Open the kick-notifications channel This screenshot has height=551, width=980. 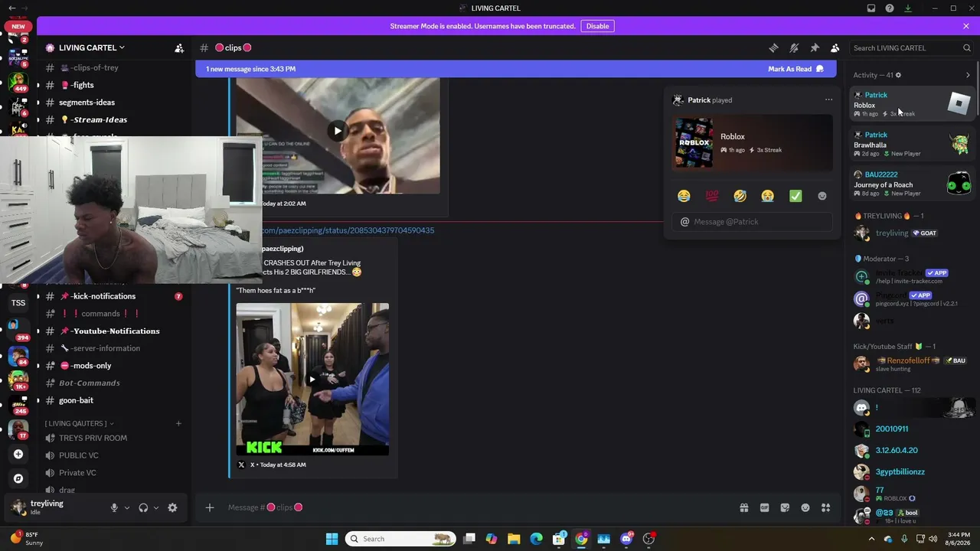[115, 296]
